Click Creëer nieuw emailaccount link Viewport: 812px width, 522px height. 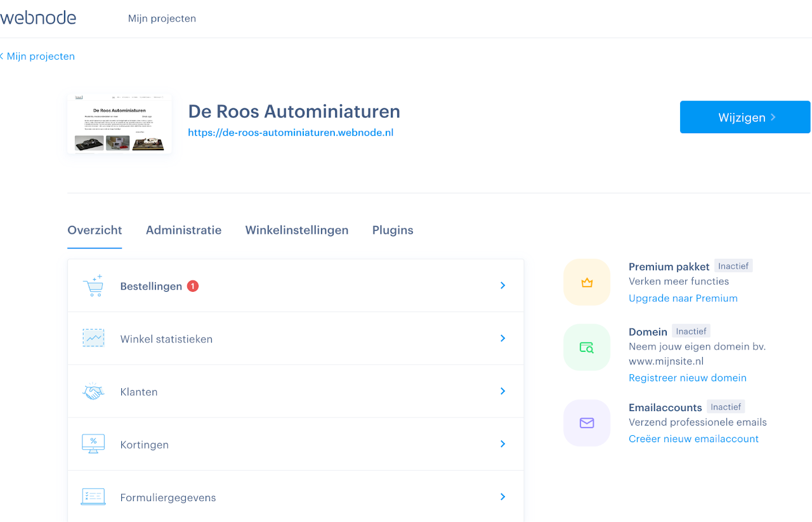pyautogui.click(x=693, y=438)
